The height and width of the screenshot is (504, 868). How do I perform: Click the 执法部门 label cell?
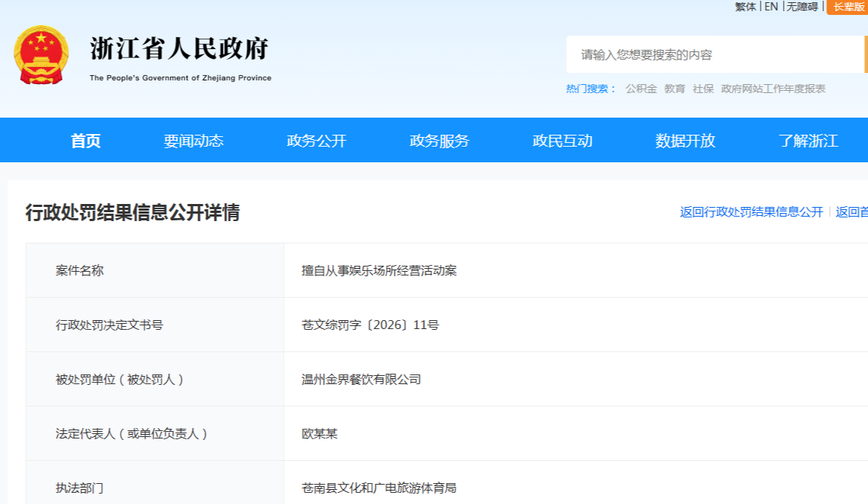(155, 482)
